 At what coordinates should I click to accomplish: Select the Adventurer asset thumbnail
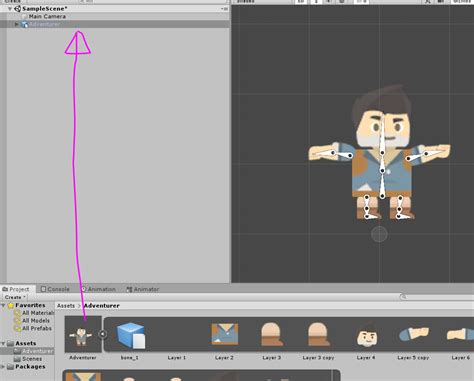click(x=83, y=335)
